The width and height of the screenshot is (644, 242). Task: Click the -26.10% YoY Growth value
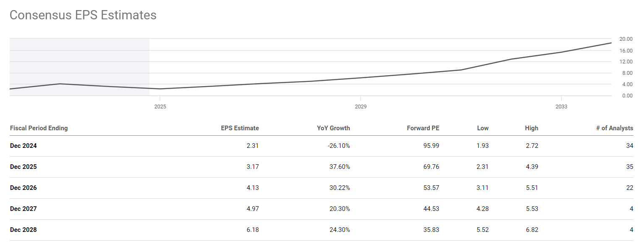pos(339,146)
